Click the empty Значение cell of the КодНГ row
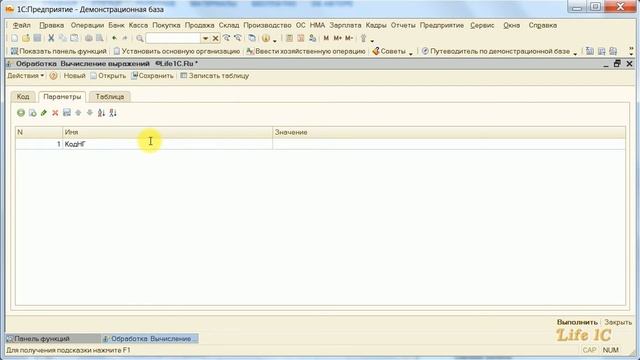 coord(449,144)
